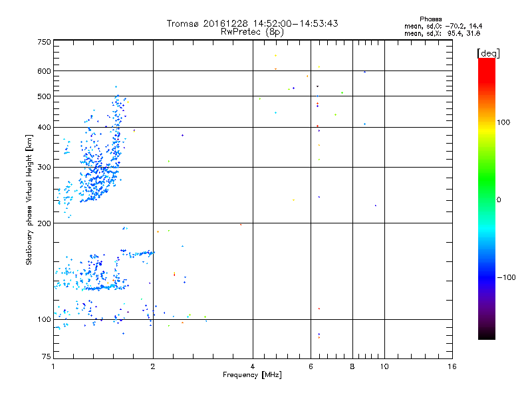Click the y-axis tick label '75'

tap(47, 356)
